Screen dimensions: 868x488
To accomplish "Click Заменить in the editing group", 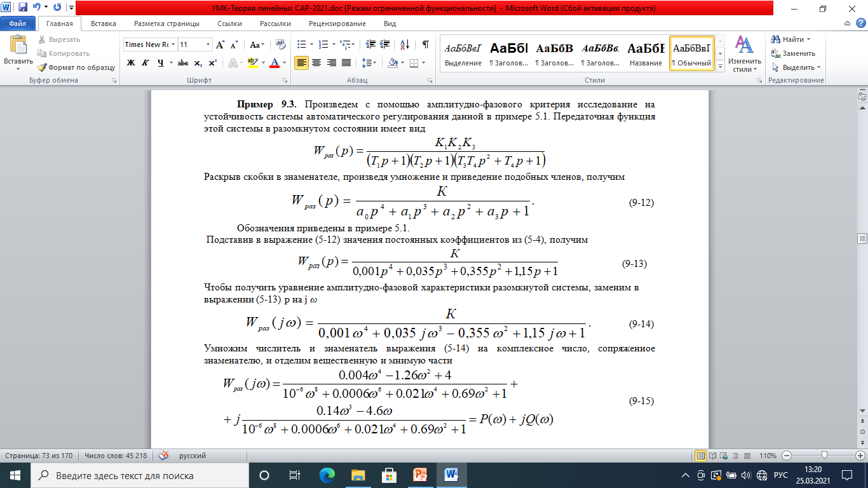I will pyautogui.click(x=793, y=53).
